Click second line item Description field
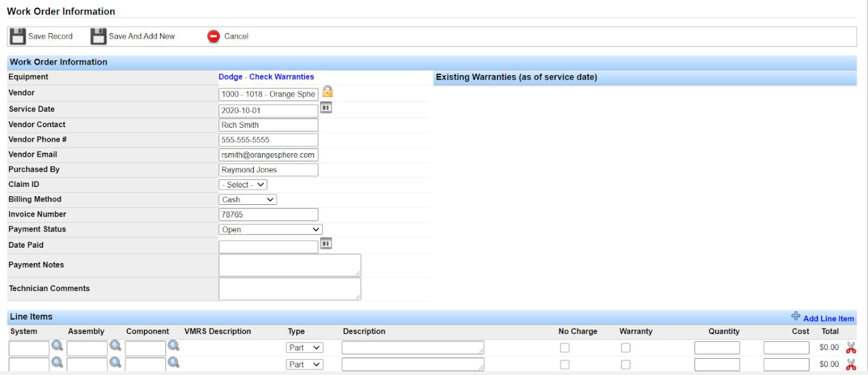Image resolution: width=868 pixels, height=375 pixels. tap(413, 365)
